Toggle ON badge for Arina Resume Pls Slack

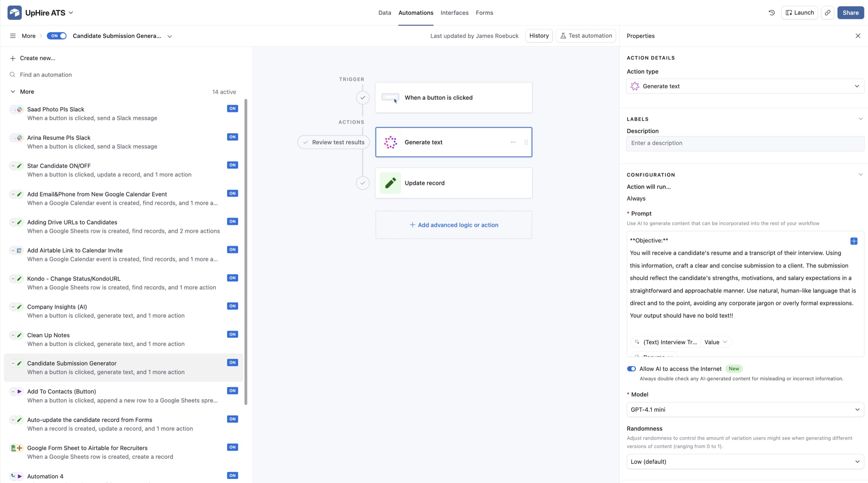(232, 137)
